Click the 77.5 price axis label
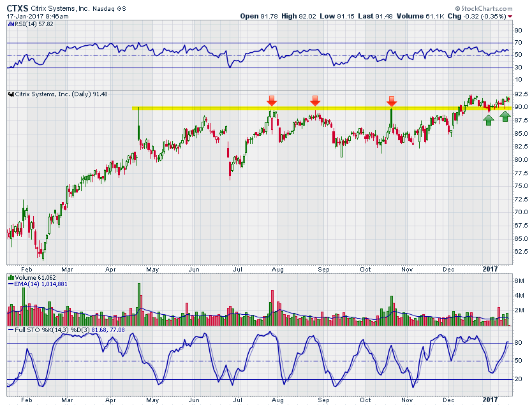The height and width of the screenshot is (406, 532). click(521, 173)
